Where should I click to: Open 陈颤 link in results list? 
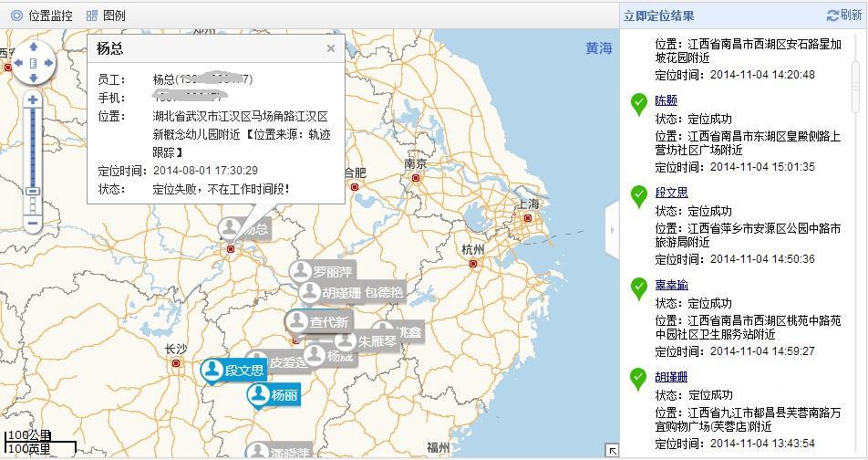click(666, 100)
